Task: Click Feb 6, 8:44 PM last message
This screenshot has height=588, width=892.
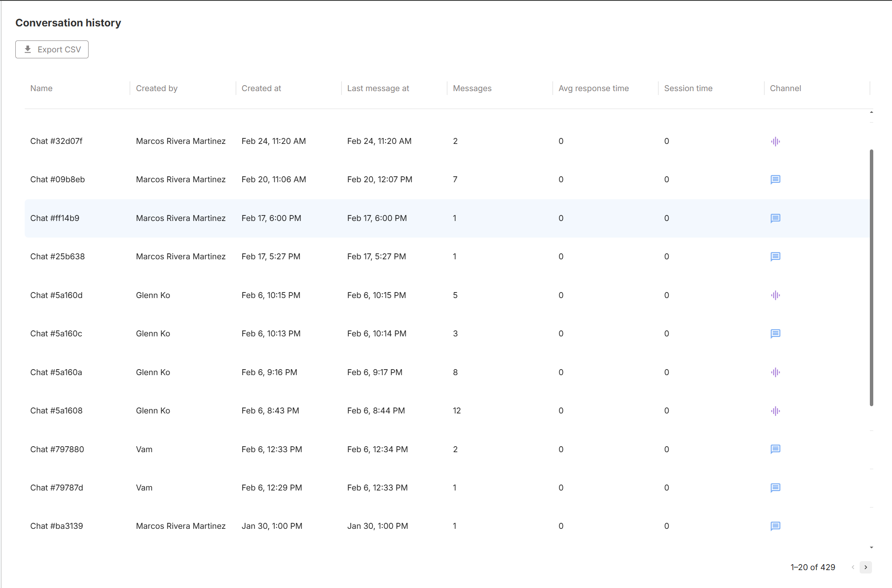Action: (376, 410)
